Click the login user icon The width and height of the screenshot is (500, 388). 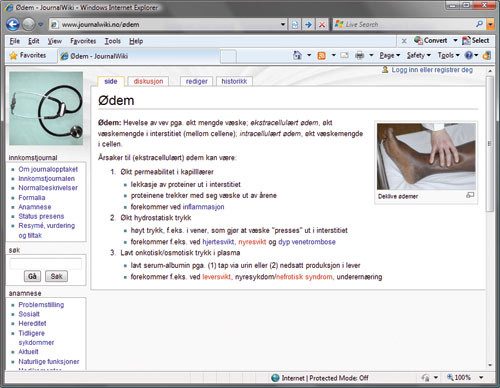click(385, 69)
